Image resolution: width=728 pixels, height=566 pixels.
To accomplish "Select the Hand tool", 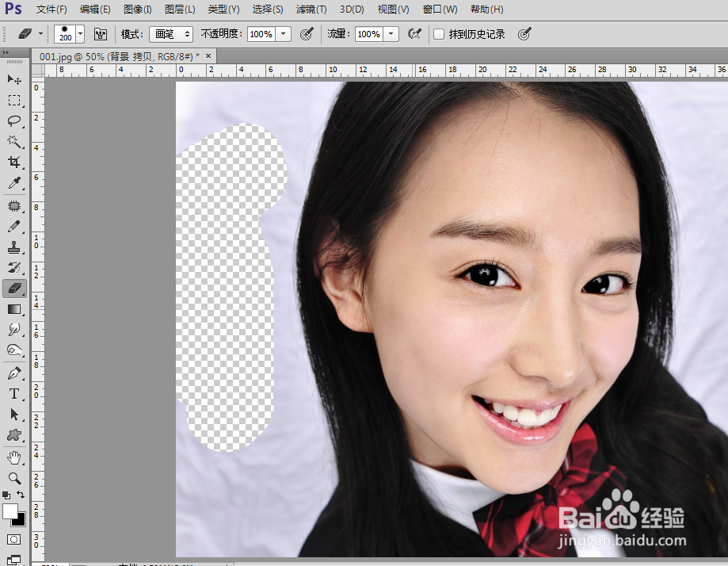I will pyautogui.click(x=14, y=457).
